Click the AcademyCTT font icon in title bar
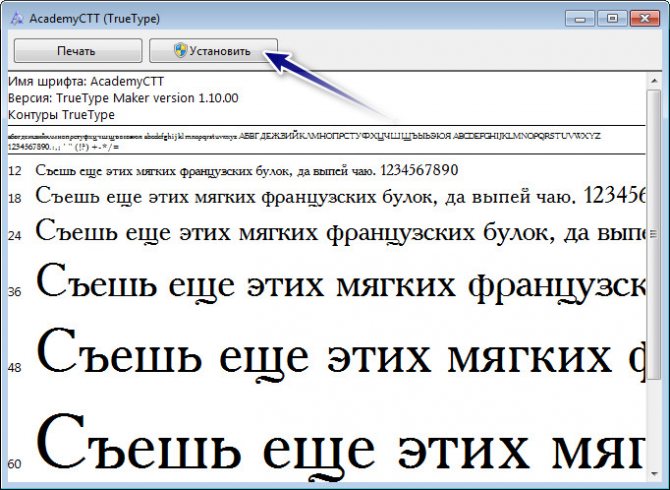670x490 pixels. coord(16,19)
